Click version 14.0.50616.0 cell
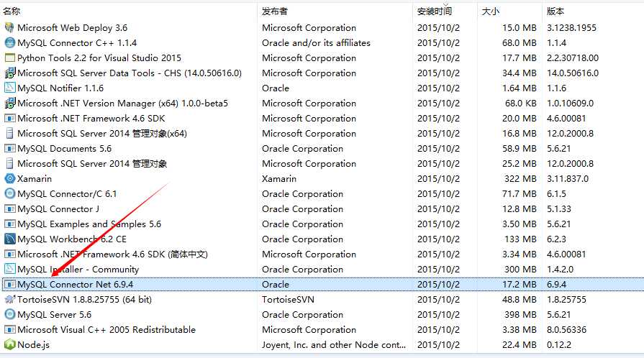The image size is (644, 358). (573, 73)
